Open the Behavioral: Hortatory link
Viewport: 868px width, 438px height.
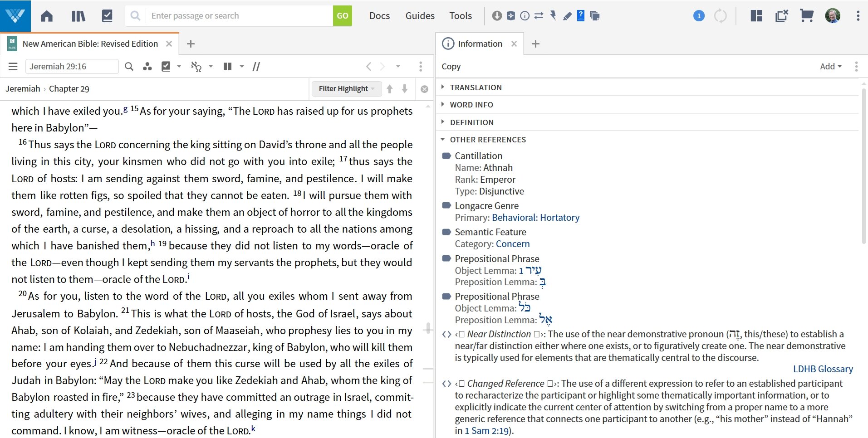[x=535, y=218]
